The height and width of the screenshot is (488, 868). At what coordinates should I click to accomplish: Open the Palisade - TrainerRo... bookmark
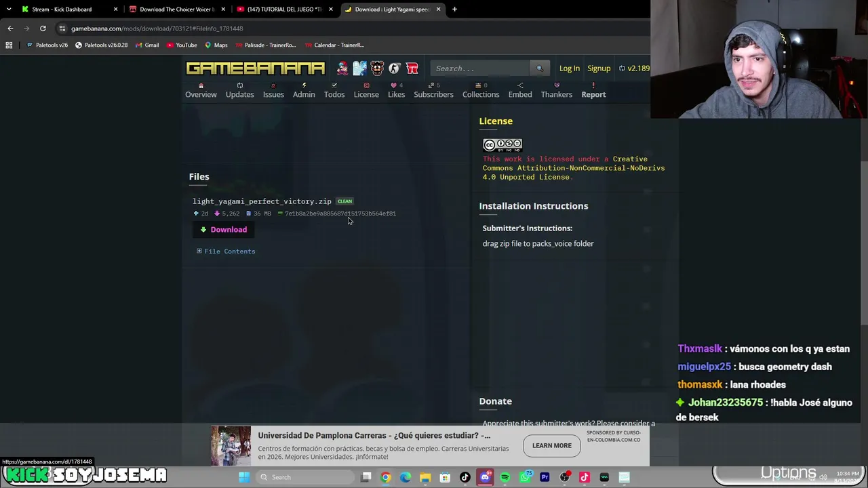(265, 45)
